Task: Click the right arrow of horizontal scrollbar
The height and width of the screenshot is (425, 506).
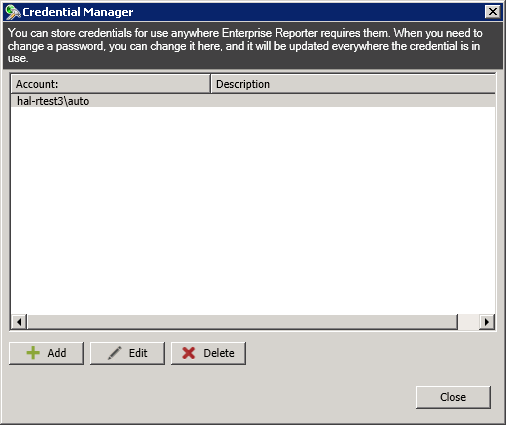Action: pos(487,322)
